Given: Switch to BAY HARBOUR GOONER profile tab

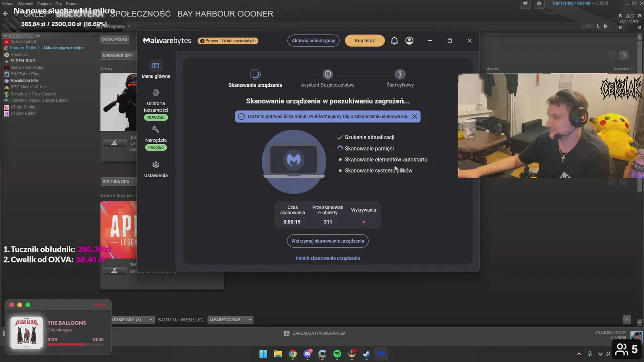Looking at the screenshot, I should pos(225,14).
